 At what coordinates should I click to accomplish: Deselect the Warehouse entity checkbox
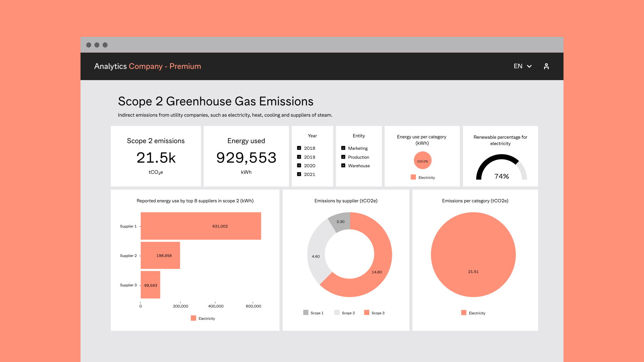click(x=343, y=166)
